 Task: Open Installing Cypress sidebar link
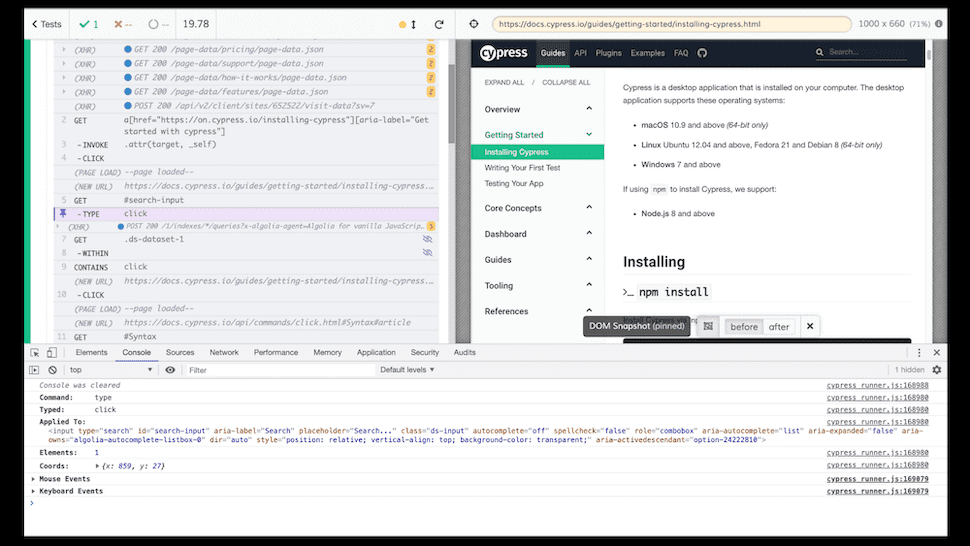click(x=538, y=152)
